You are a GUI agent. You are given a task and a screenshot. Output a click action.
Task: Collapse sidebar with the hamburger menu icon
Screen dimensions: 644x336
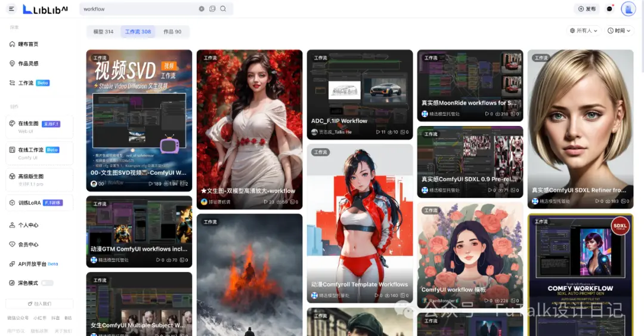[11, 8]
